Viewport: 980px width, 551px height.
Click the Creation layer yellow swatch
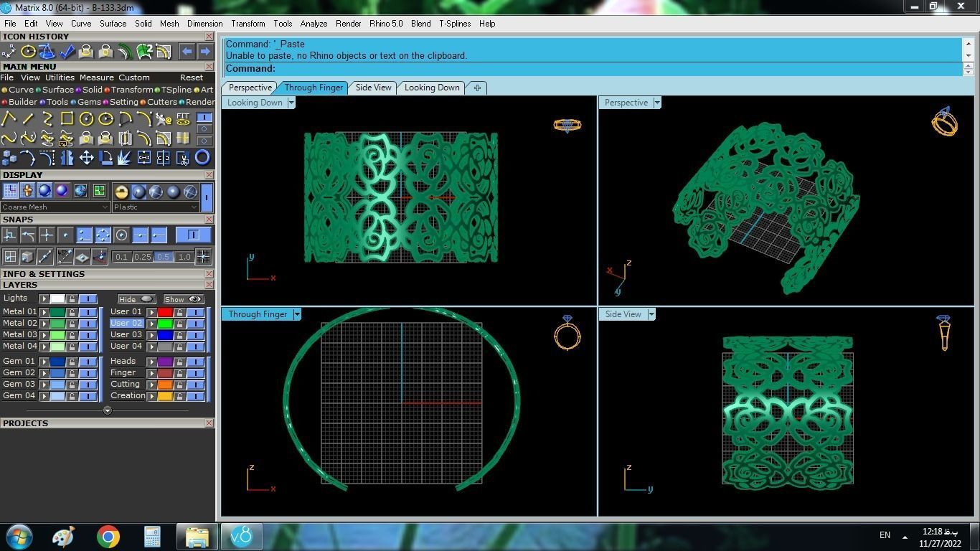tap(165, 396)
